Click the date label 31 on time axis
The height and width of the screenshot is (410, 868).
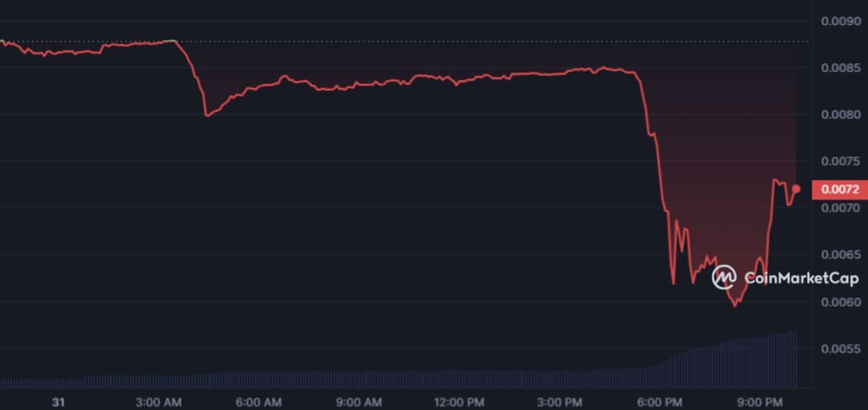click(58, 403)
